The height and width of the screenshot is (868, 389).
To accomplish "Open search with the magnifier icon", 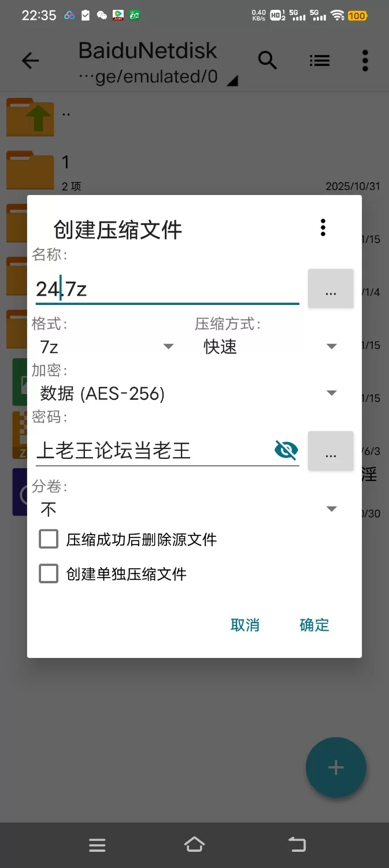I will pyautogui.click(x=268, y=60).
